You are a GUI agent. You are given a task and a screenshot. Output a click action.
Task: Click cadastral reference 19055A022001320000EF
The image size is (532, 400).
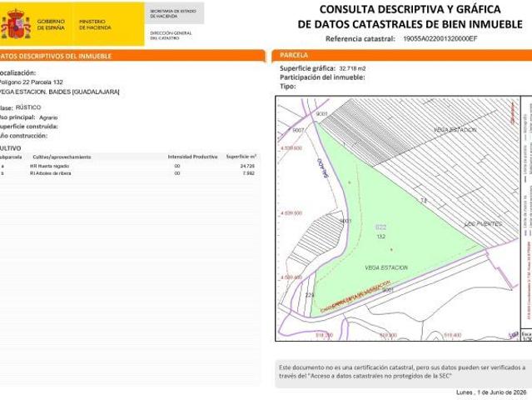(x=440, y=38)
